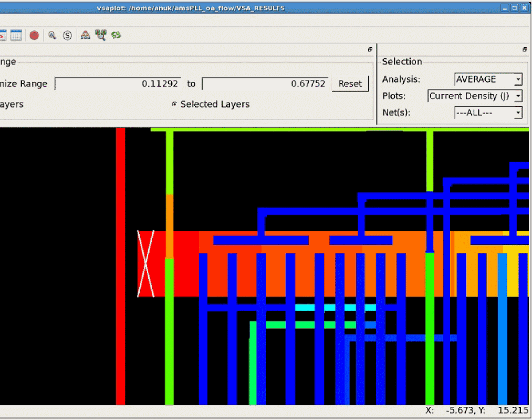The image size is (532, 420).
Task: Click the magnifier zoom icon
Action: click(x=52, y=35)
